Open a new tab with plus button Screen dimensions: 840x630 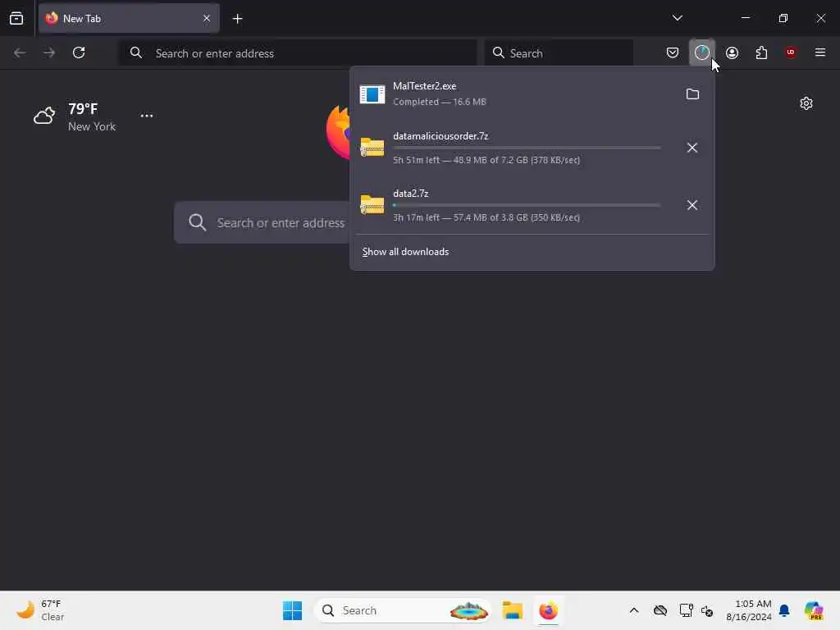[x=237, y=19]
